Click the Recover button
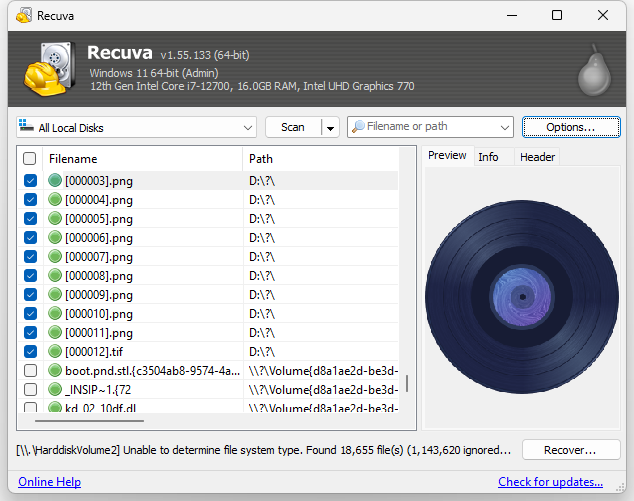The width and height of the screenshot is (634, 501). pyautogui.click(x=571, y=450)
